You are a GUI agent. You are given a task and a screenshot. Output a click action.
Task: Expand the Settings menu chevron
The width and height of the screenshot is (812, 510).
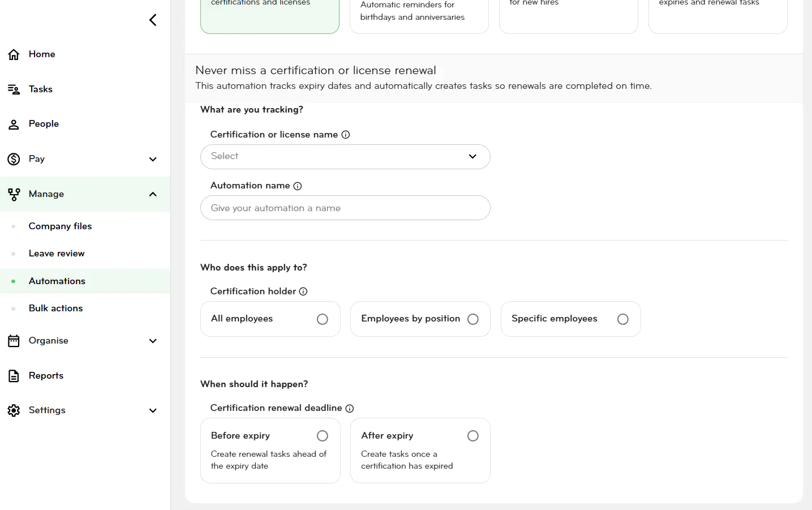tap(153, 410)
